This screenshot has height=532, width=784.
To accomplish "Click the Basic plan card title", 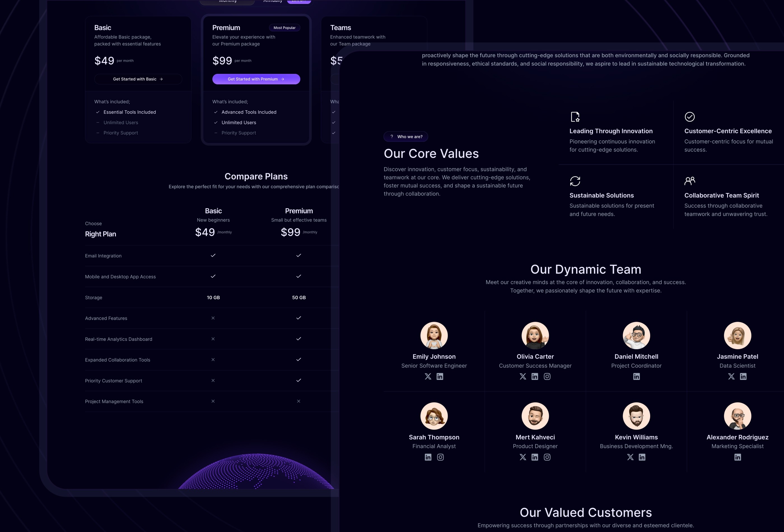I will pos(102,28).
